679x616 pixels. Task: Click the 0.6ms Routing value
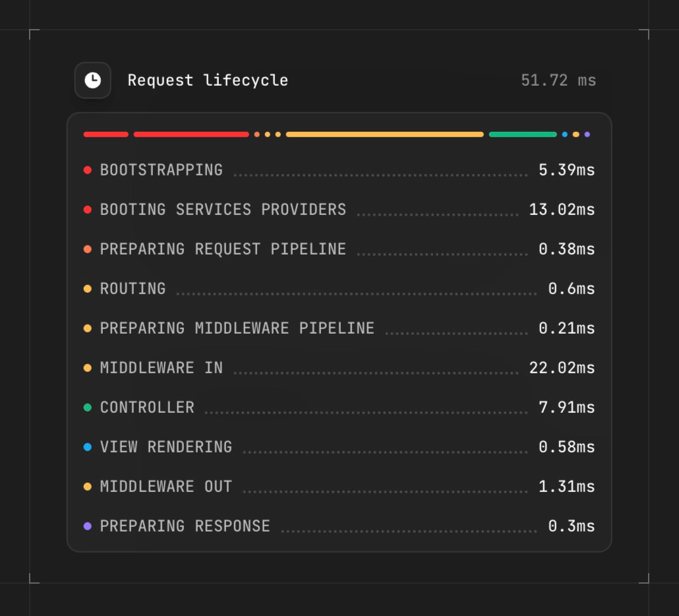pyautogui.click(x=571, y=288)
